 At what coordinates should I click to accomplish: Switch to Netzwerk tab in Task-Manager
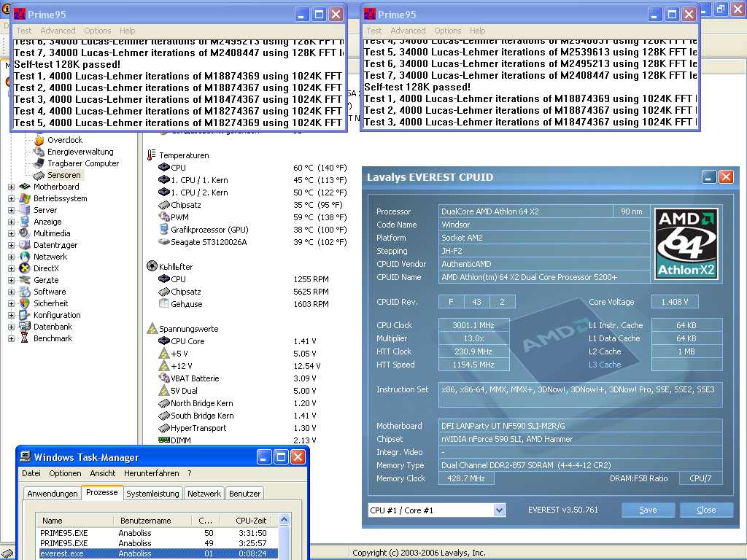click(x=204, y=494)
